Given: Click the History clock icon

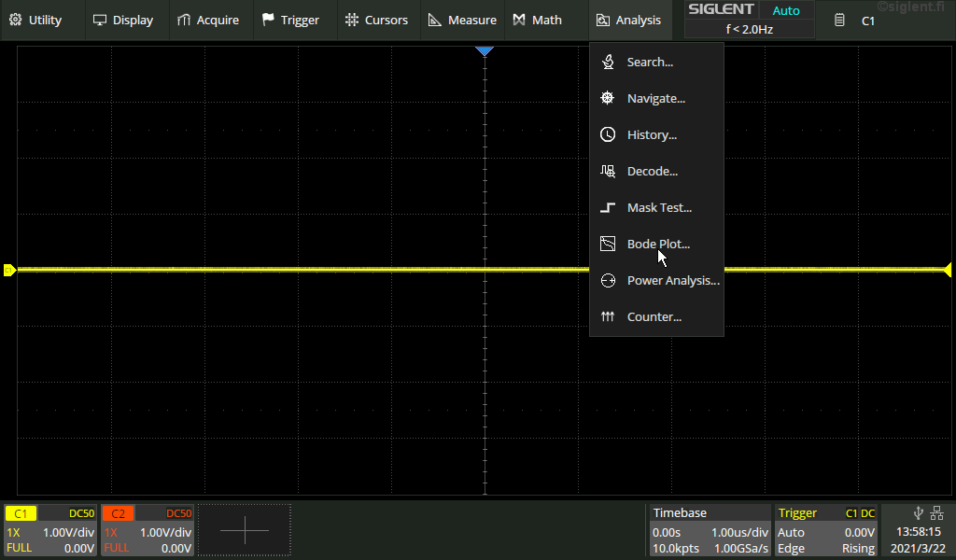Looking at the screenshot, I should click(608, 135).
